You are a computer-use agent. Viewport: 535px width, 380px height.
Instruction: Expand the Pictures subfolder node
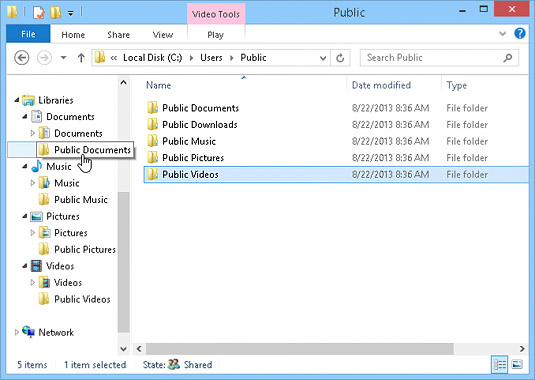point(33,233)
